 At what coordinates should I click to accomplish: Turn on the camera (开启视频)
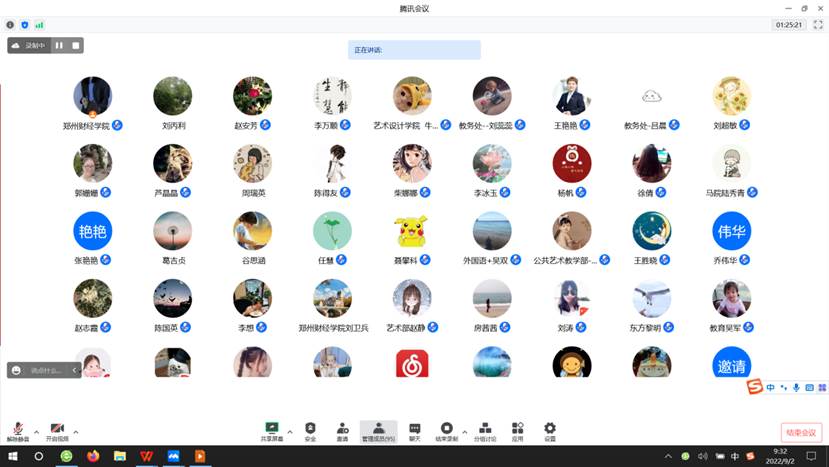pyautogui.click(x=57, y=430)
